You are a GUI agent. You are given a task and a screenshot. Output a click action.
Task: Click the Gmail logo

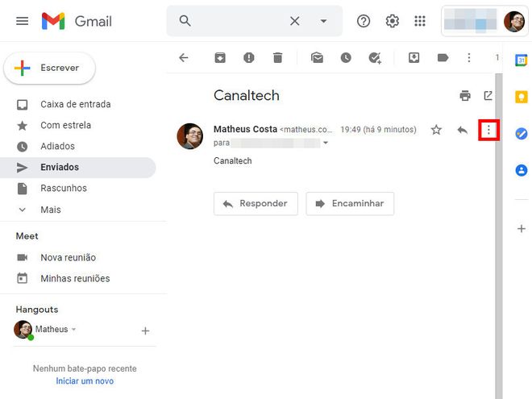pyautogui.click(x=77, y=21)
